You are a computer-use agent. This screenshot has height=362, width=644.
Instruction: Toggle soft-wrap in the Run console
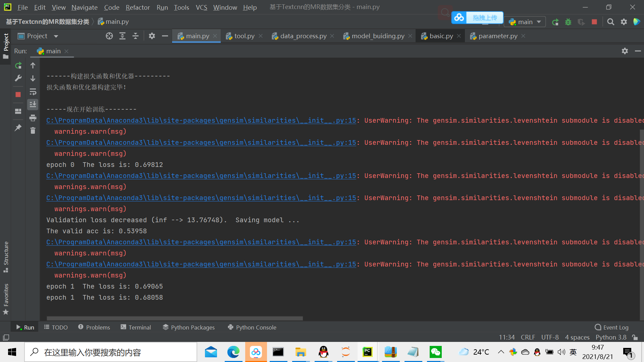click(x=33, y=92)
